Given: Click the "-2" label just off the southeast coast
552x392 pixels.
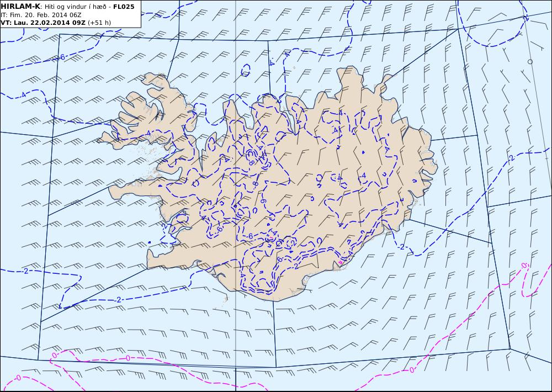Looking at the screenshot, I should pos(401,247).
